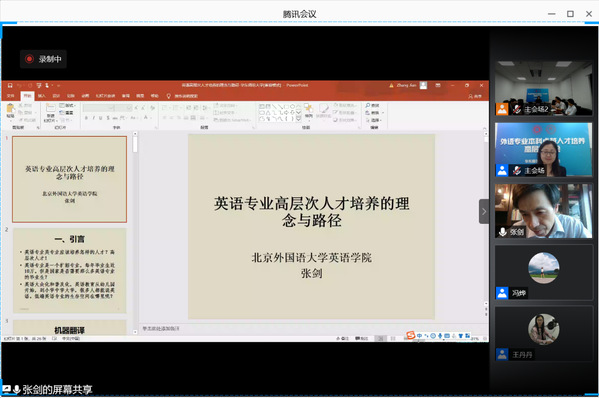Click the slide panel vertical scrollbar
The width and height of the screenshot is (599, 398).
pyautogui.click(x=135, y=233)
